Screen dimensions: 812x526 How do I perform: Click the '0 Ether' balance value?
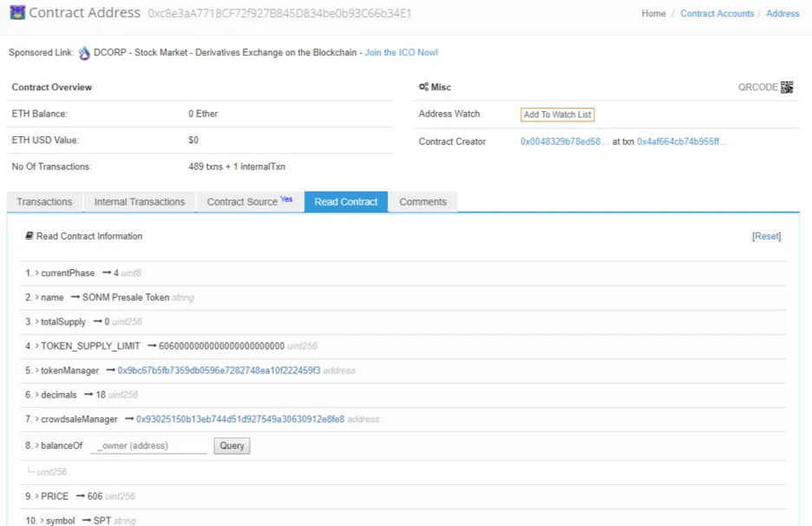point(203,114)
